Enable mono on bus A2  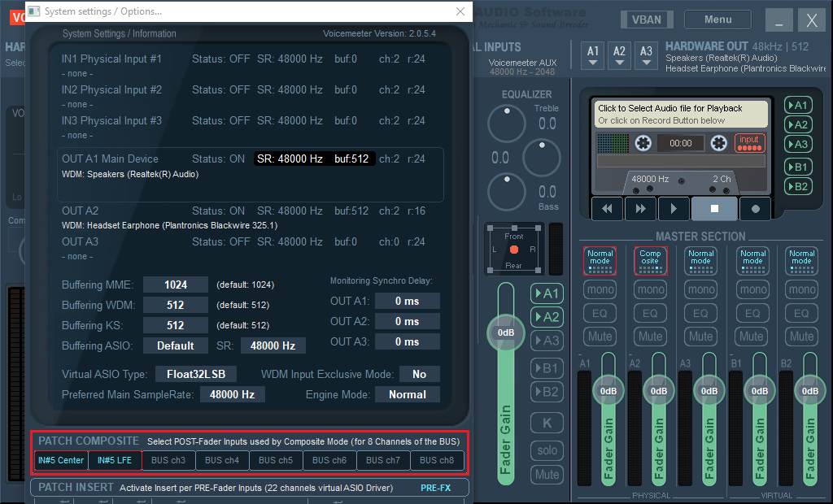[x=650, y=289]
